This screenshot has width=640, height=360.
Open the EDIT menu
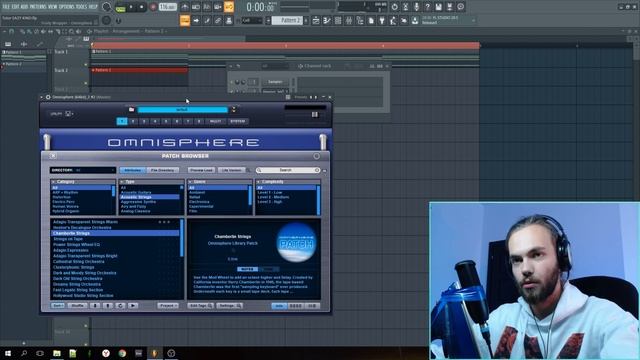tap(15, 7)
